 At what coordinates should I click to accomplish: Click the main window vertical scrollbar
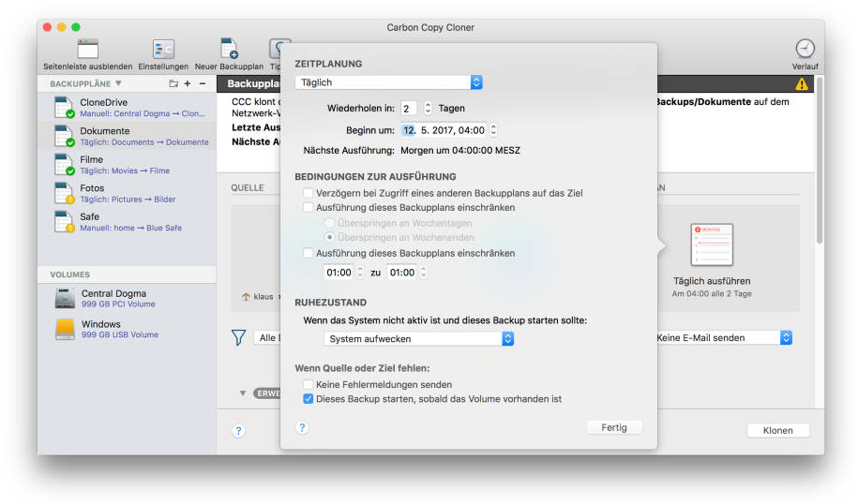820,160
